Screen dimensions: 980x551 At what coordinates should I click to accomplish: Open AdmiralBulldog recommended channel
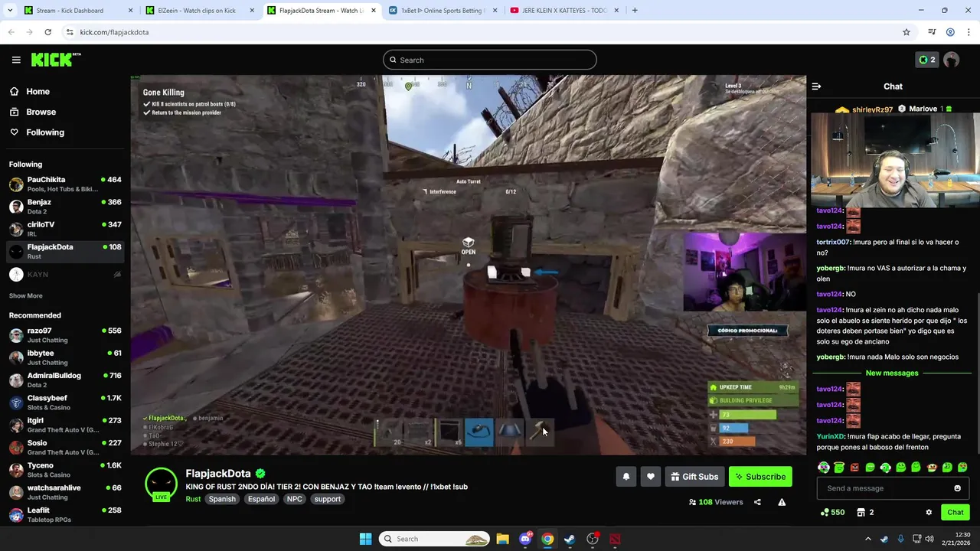pos(65,380)
